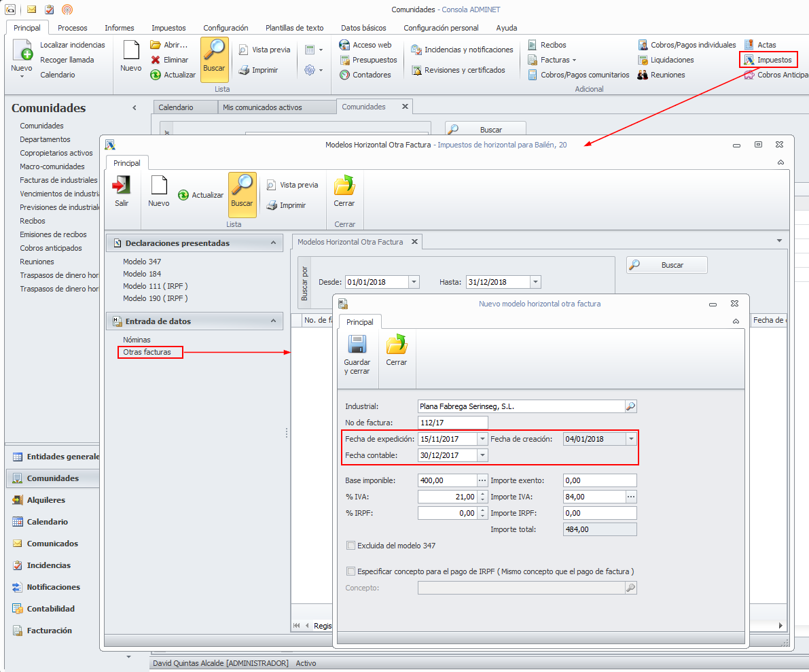Image resolution: width=809 pixels, height=672 pixels.
Task: Open Fecha de expedición date dropdown
Action: pyautogui.click(x=482, y=439)
